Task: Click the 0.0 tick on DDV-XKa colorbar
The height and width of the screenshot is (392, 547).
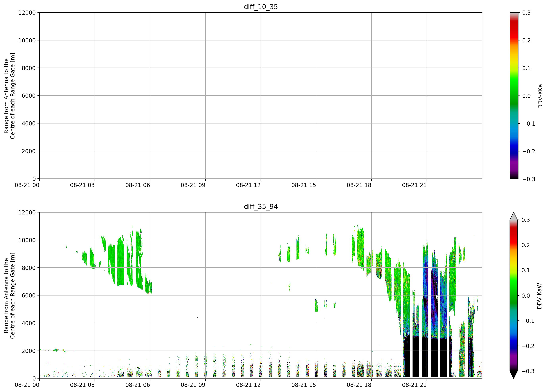Action: [x=527, y=96]
